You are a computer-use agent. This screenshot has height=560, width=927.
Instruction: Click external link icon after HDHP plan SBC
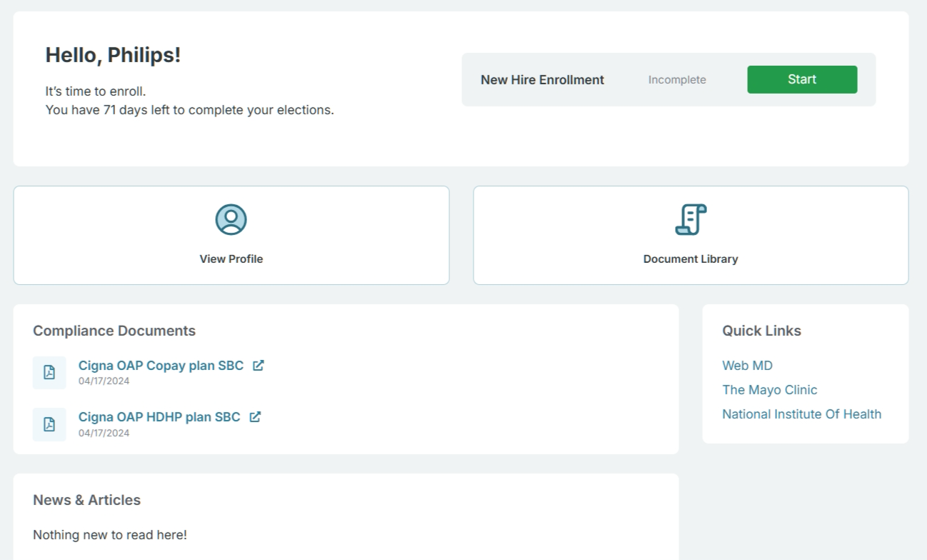[255, 417]
